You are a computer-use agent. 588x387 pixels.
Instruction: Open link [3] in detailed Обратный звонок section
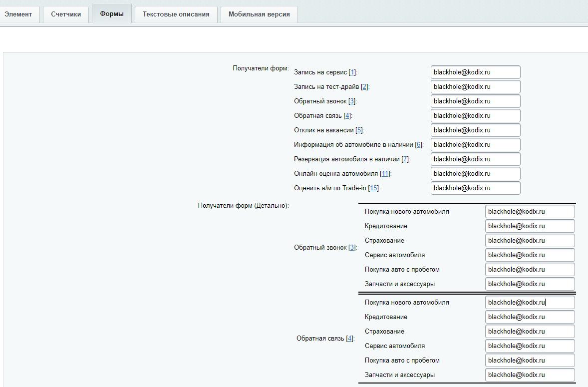click(352, 248)
